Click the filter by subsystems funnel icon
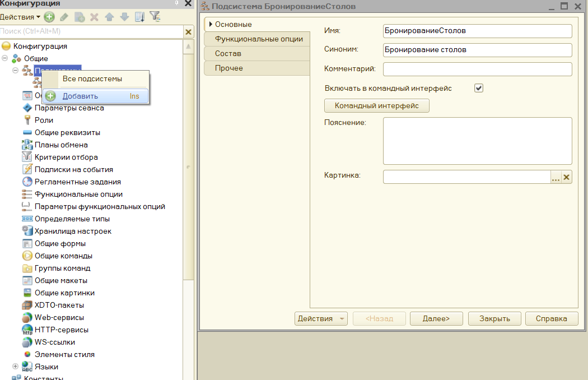The width and height of the screenshot is (588, 380). [x=155, y=17]
